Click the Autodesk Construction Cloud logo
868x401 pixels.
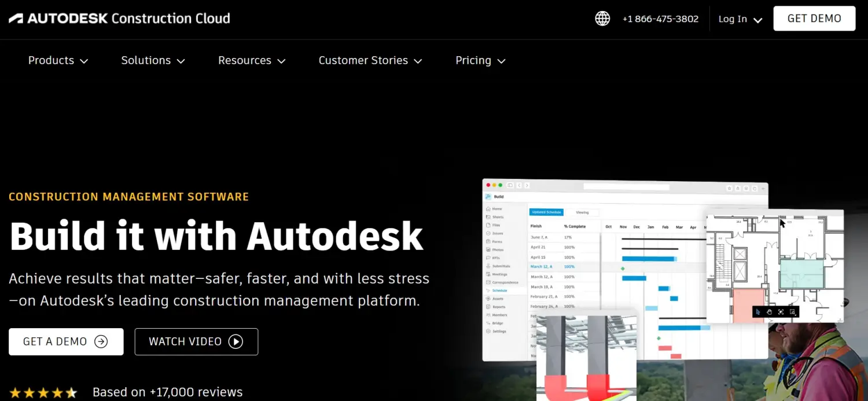pos(119,19)
